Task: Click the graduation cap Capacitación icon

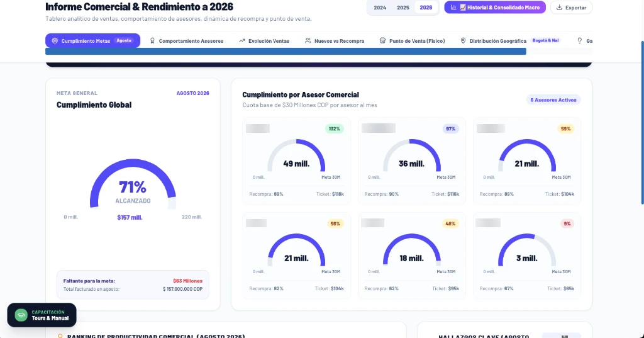Action: [x=21, y=315]
